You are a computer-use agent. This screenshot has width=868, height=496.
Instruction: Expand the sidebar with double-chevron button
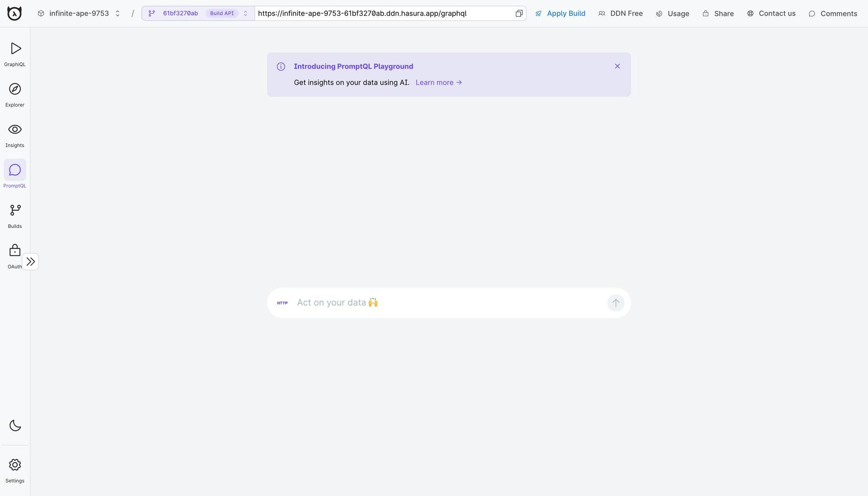coord(30,262)
